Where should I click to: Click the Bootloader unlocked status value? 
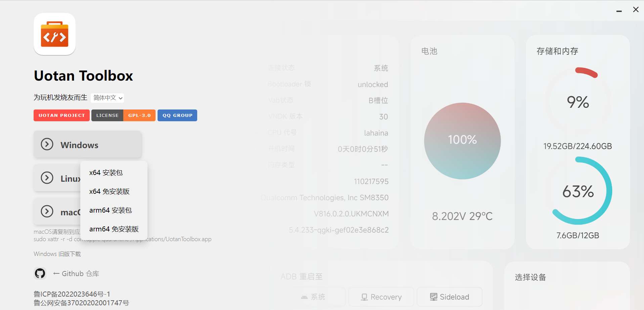373,84
